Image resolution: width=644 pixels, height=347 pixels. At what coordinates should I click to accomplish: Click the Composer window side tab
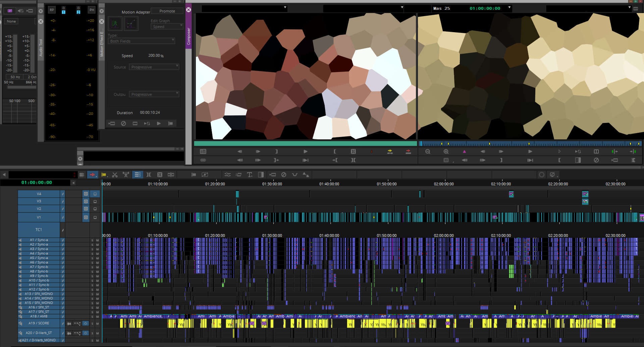[x=189, y=36]
